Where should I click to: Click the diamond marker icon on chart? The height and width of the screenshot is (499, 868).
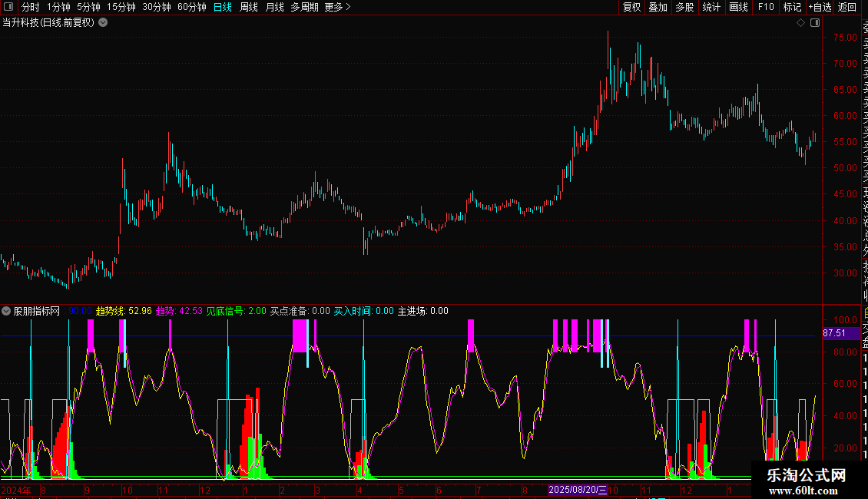coord(800,23)
